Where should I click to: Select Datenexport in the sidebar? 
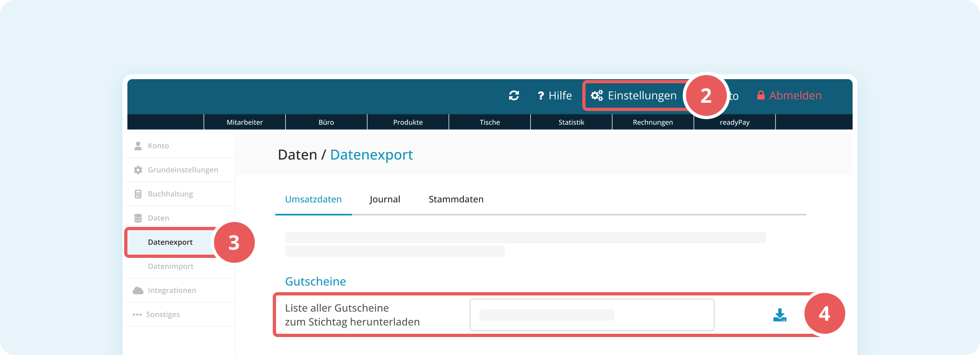(x=170, y=242)
